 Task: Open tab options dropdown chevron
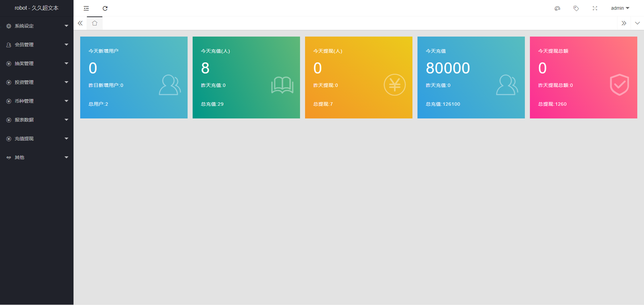tap(637, 23)
